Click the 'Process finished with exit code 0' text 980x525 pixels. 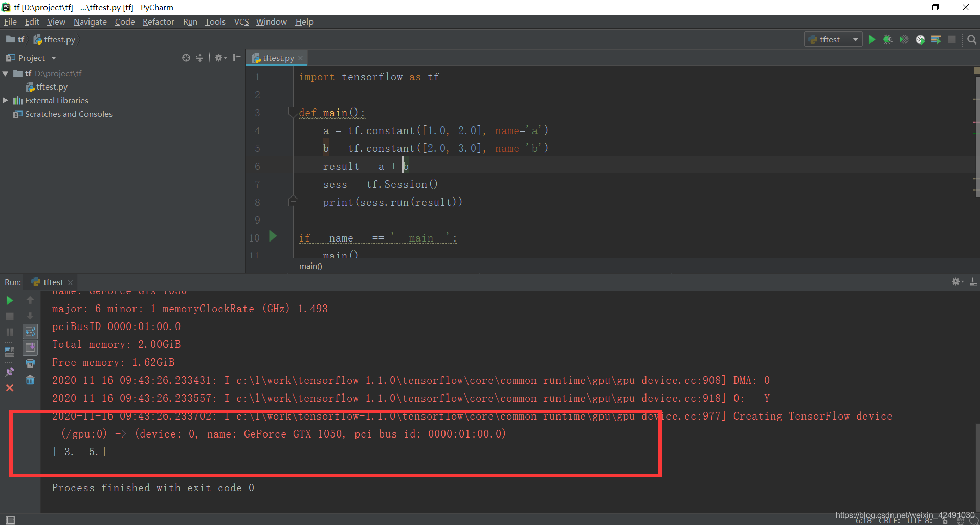click(x=153, y=488)
